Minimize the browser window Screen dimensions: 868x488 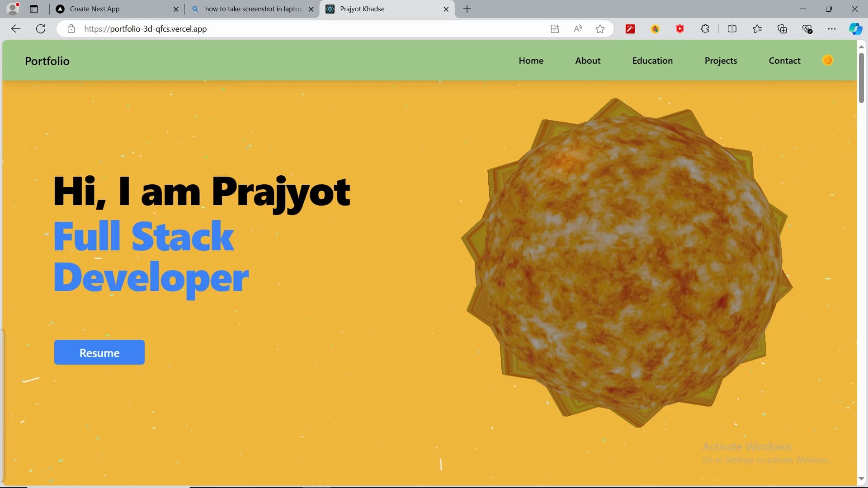(x=803, y=9)
